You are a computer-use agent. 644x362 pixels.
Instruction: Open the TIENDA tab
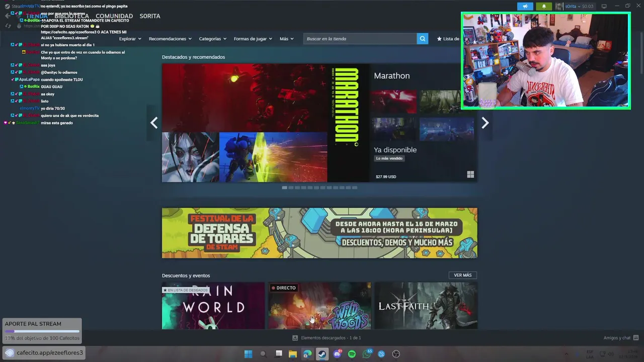click(37, 16)
